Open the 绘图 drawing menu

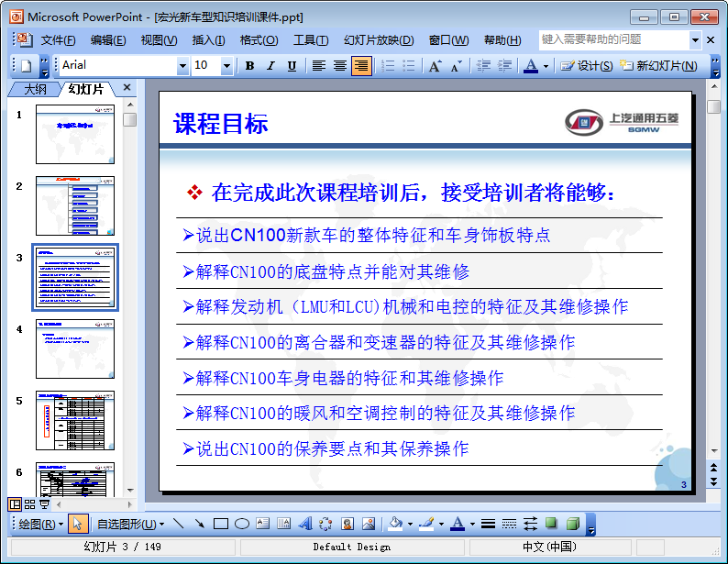[x=41, y=525]
